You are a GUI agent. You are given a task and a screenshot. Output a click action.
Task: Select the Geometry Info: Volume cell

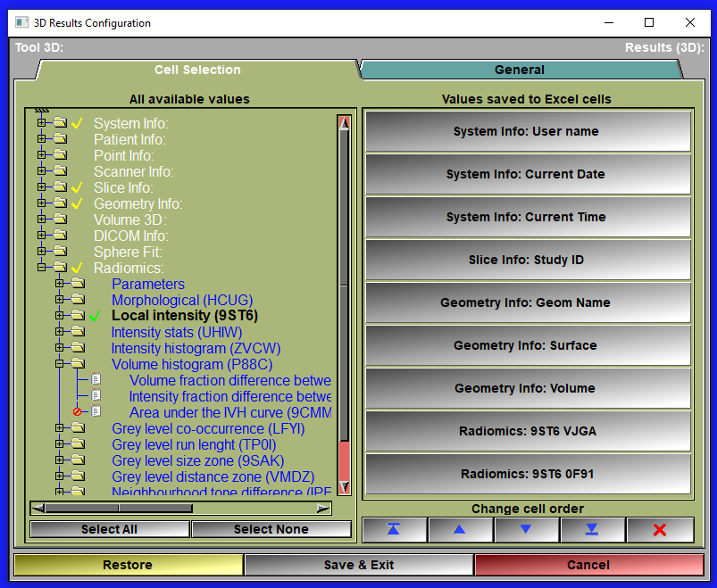[x=528, y=388]
